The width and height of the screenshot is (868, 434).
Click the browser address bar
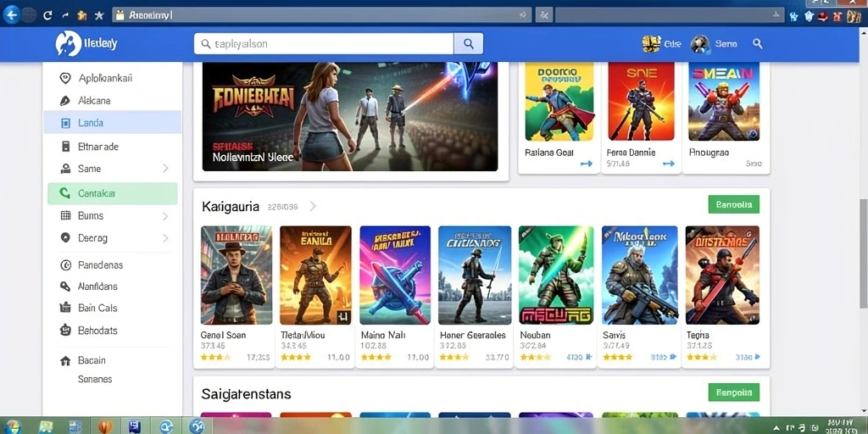pyautogui.click(x=321, y=15)
